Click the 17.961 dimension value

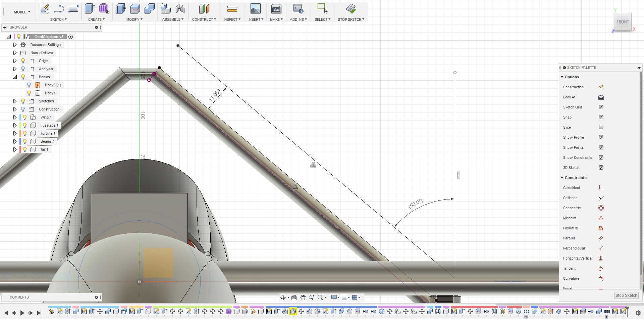(x=215, y=95)
